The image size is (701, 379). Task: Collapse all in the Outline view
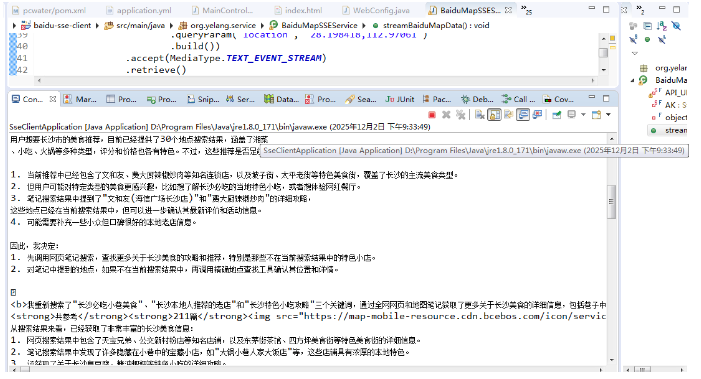pos(647,26)
